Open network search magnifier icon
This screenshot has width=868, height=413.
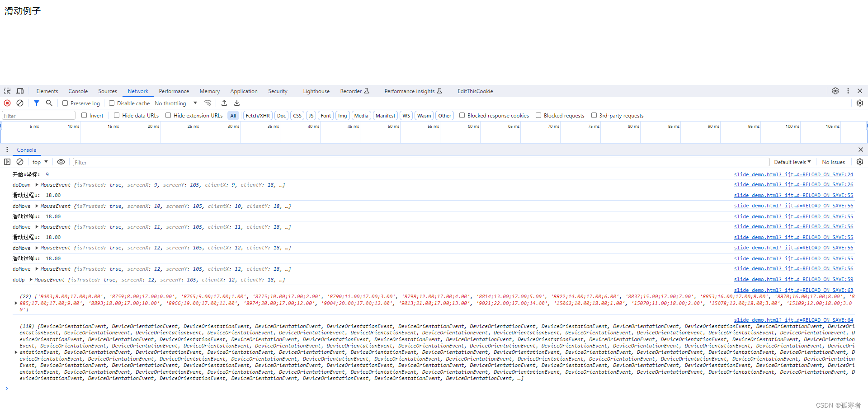(x=49, y=103)
